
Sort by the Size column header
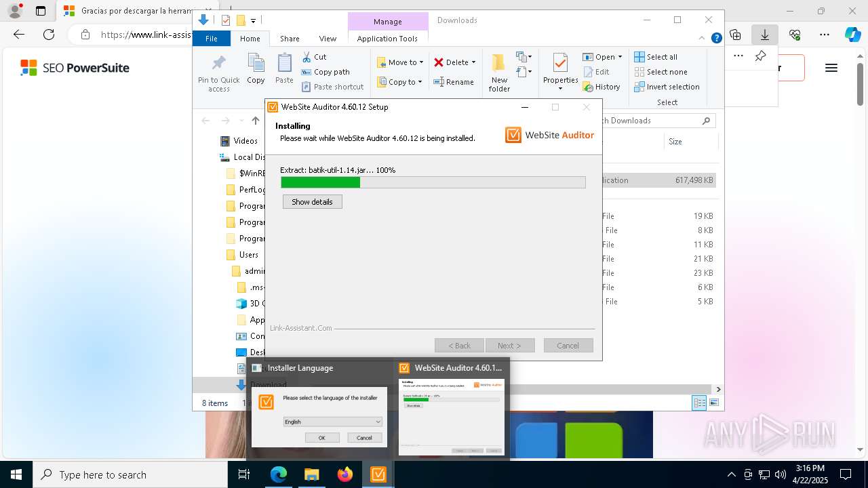[690, 142]
